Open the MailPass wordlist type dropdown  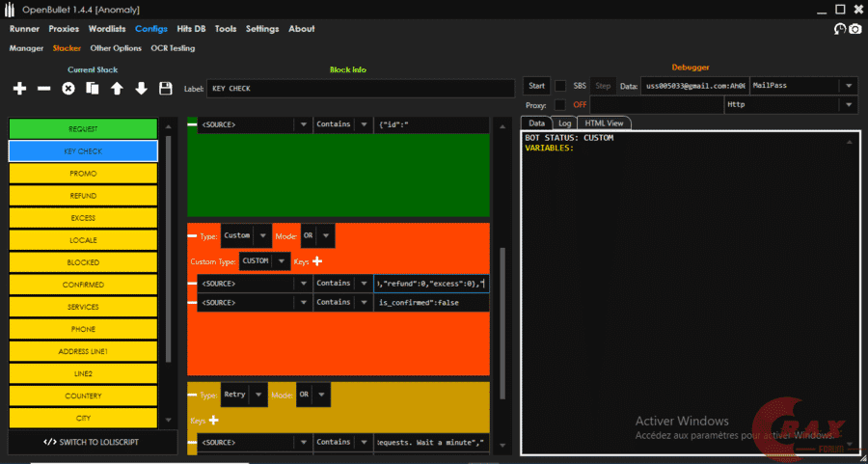click(849, 86)
